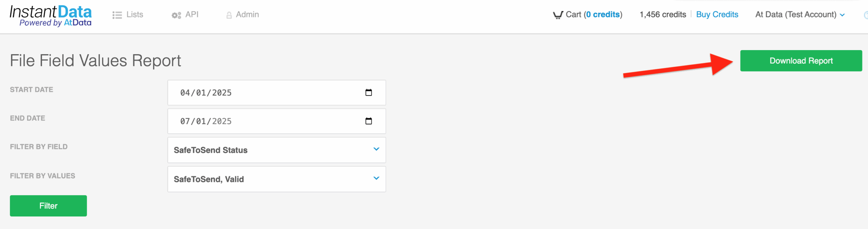The height and width of the screenshot is (229, 868).
Task: Open the At Data (Test Account) menu
Action: coord(800,15)
